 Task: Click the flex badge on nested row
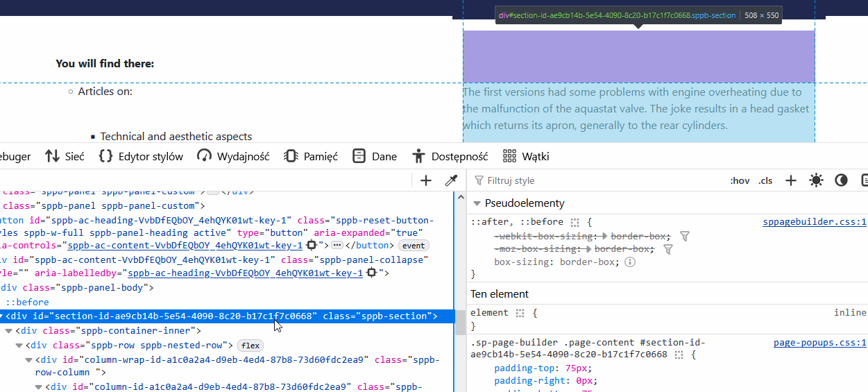pos(250,346)
